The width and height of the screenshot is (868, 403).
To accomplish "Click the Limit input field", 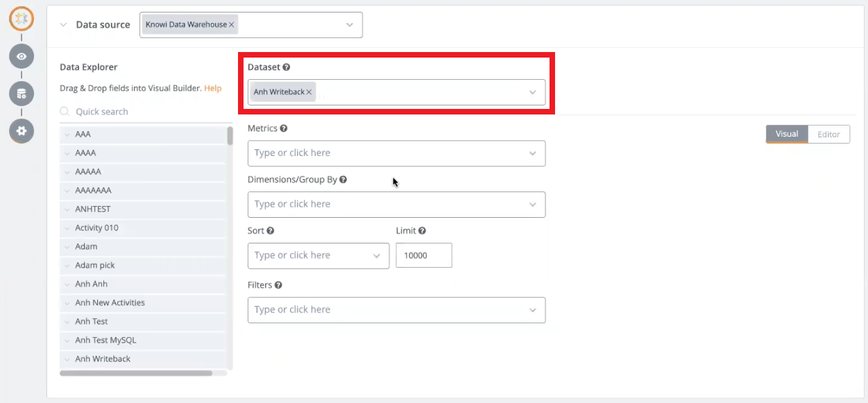I will point(423,255).
